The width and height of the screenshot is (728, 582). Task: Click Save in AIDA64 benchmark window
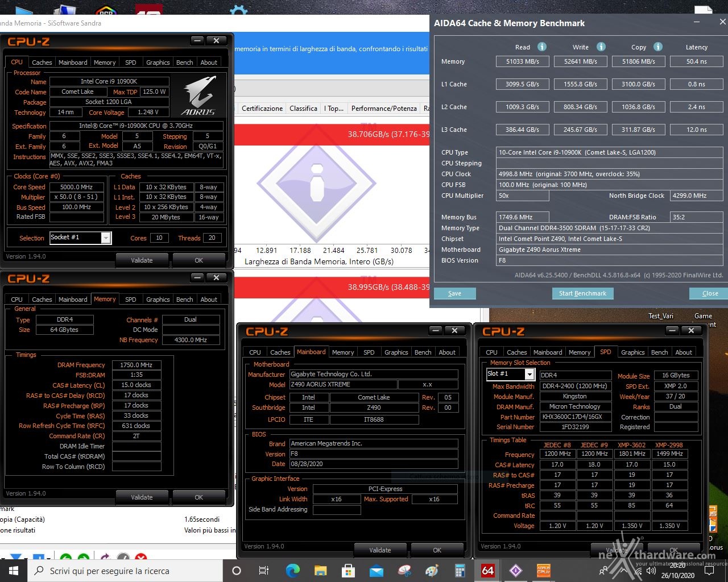pyautogui.click(x=454, y=293)
